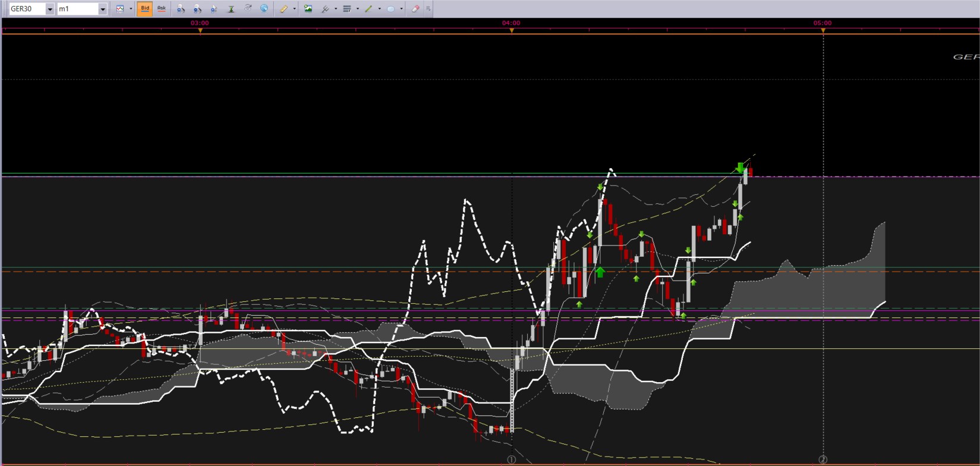Select the ruler measure tool
This screenshot has height=466, width=980.
point(284,9)
